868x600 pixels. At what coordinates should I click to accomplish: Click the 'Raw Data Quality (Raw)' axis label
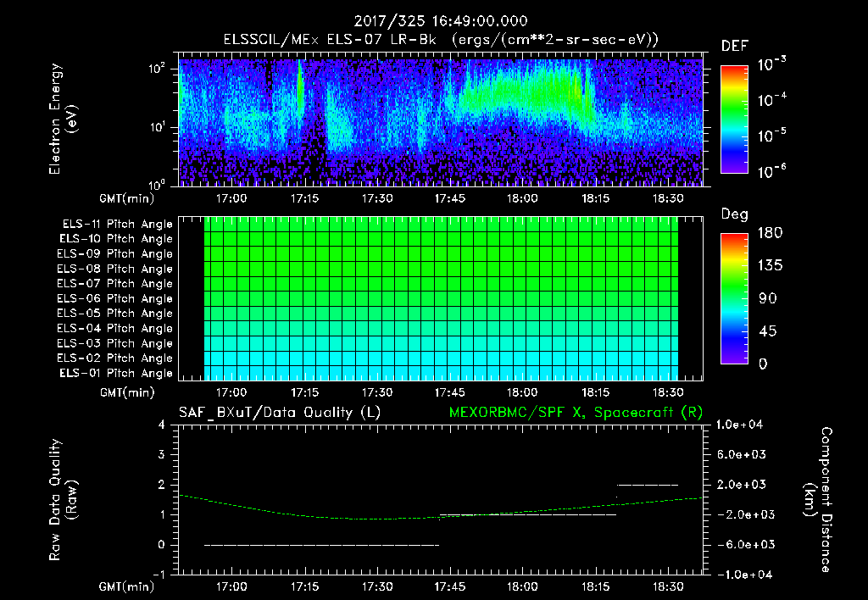[x=63, y=500]
